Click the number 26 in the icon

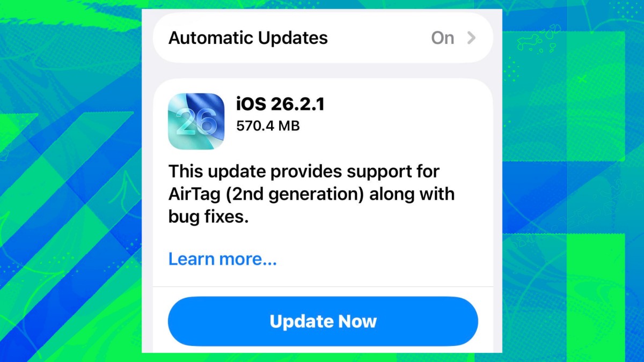click(196, 122)
